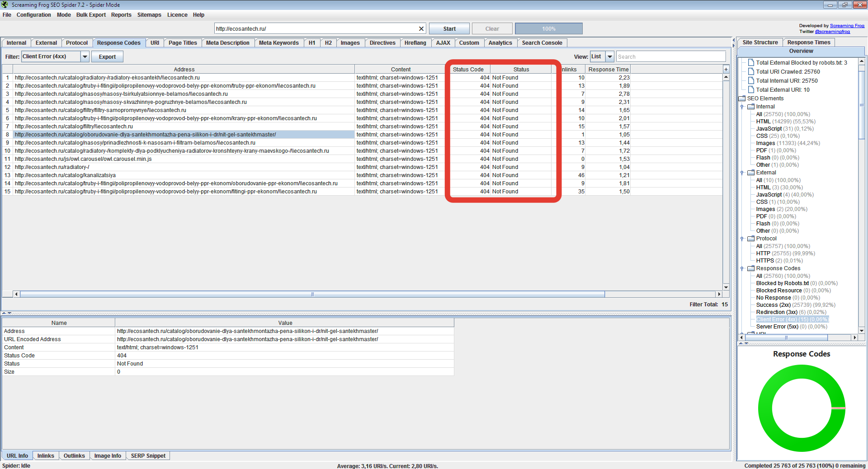Switch to the Response Times tab
The image size is (868, 469).
pyautogui.click(x=809, y=42)
